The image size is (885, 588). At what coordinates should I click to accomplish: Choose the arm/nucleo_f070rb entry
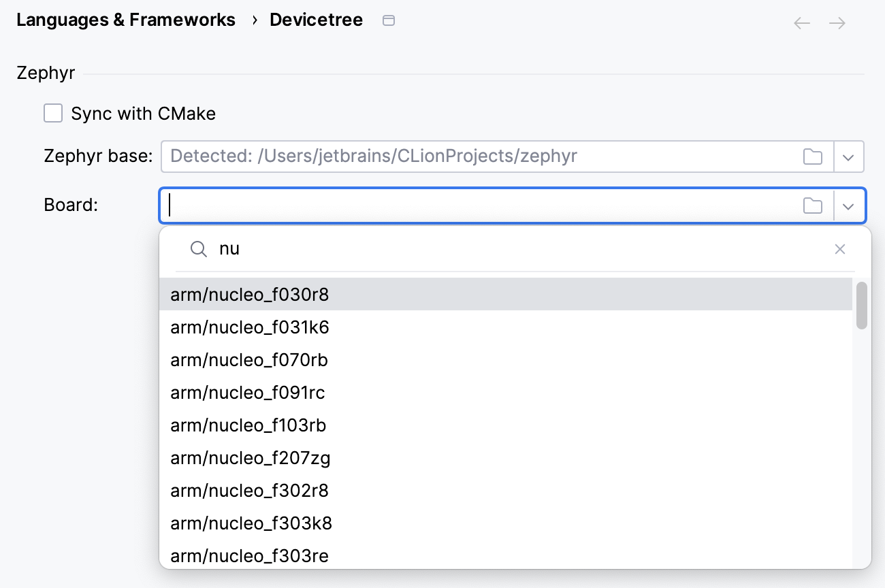click(249, 360)
